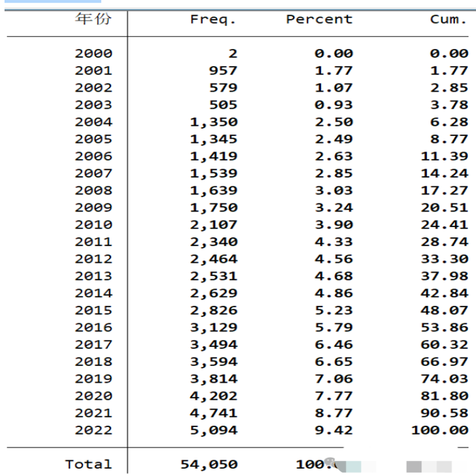Click frequency value 5,094 for 2022
Screen dimensions: 476x476
(214, 430)
